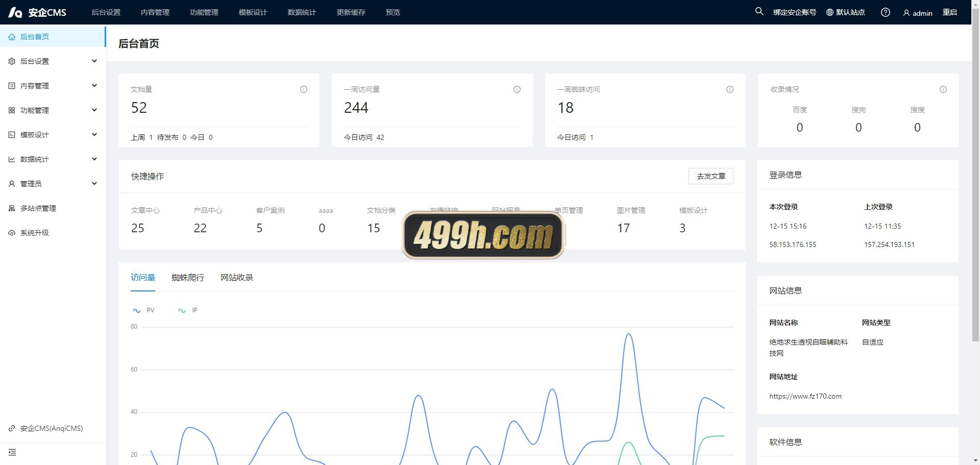Click the 重启 button in header

point(950,12)
